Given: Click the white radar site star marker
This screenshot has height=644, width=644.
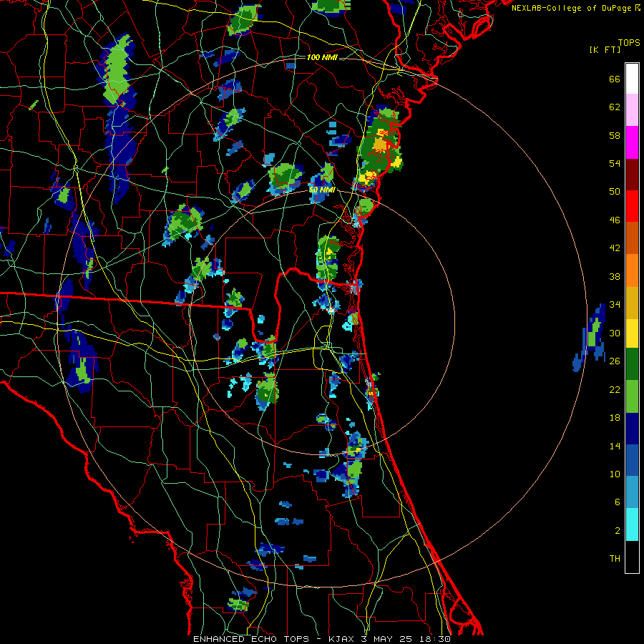Looking at the screenshot, I should point(331,311).
